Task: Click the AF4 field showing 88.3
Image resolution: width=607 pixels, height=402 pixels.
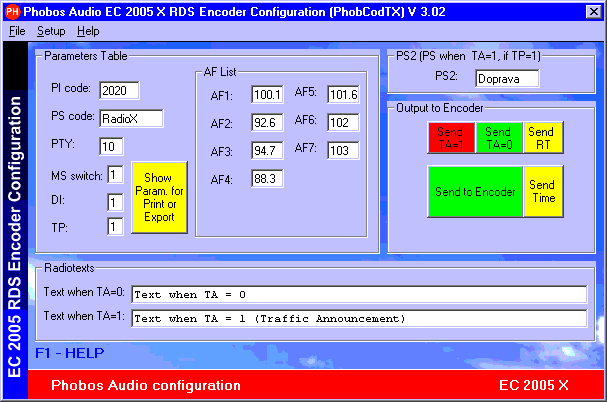Action: pos(267,179)
